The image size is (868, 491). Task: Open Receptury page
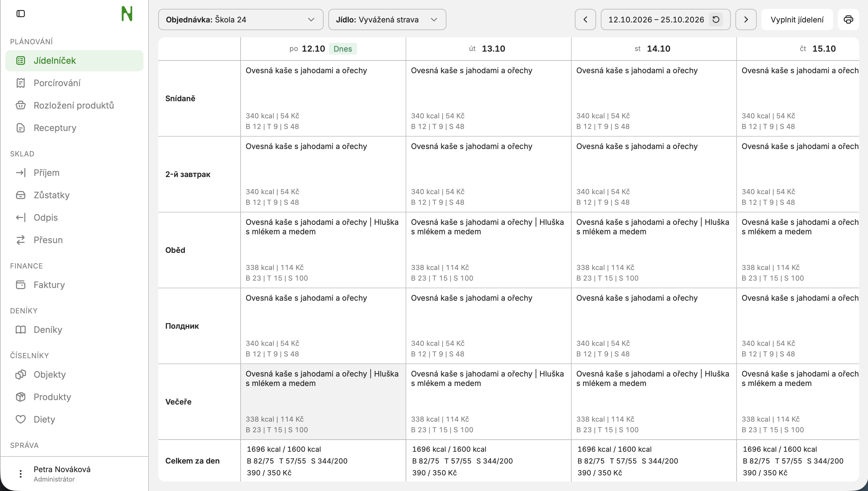tap(74, 128)
